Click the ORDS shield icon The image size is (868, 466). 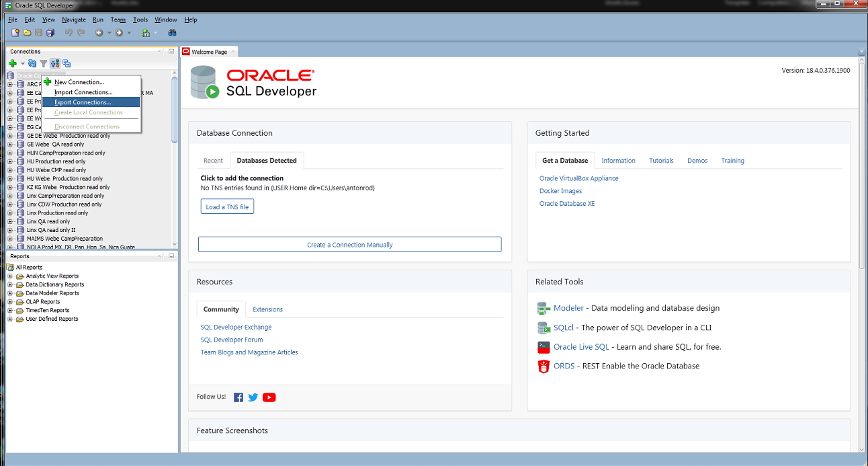[x=544, y=366]
